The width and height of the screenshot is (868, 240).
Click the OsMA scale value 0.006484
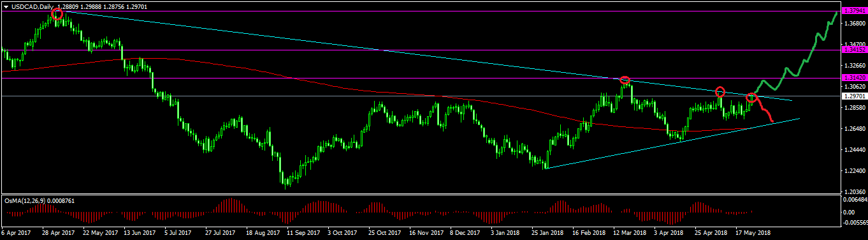coord(855,200)
